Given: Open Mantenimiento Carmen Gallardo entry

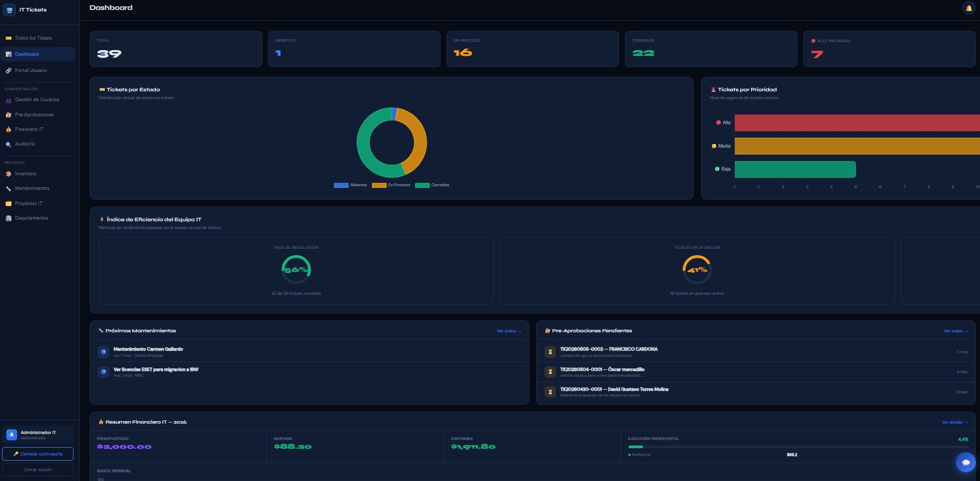Looking at the screenshot, I should (309, 352).
